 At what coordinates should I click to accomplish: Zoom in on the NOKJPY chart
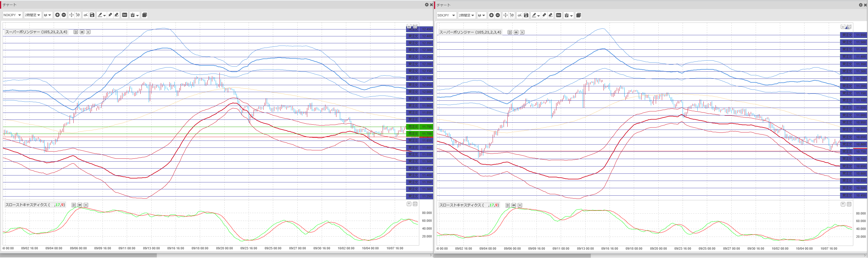(57, 15)
